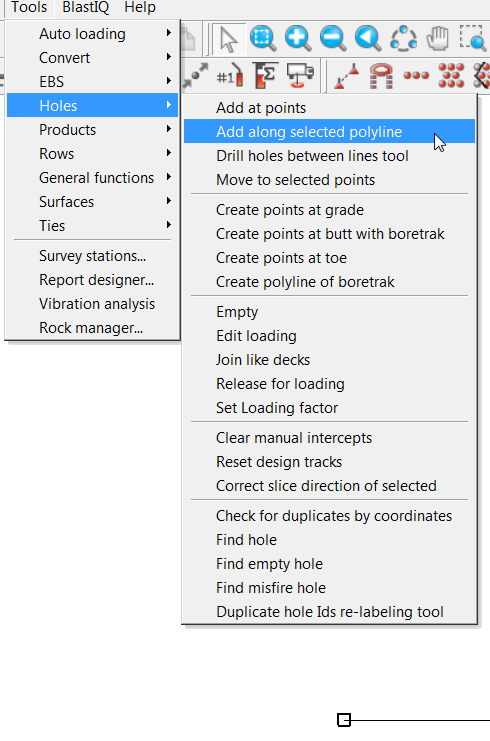Open the BlastIQ menu

click(x=86, y=8)
